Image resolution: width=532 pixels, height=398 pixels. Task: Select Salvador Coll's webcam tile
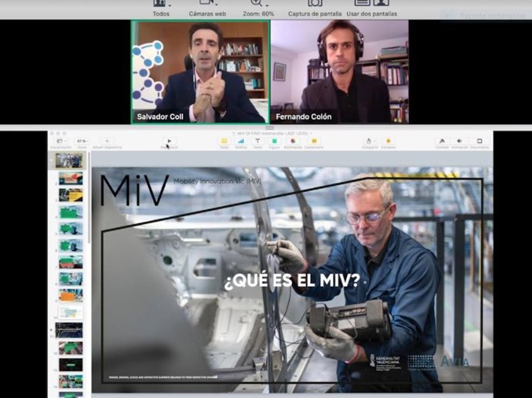[200, 72]
